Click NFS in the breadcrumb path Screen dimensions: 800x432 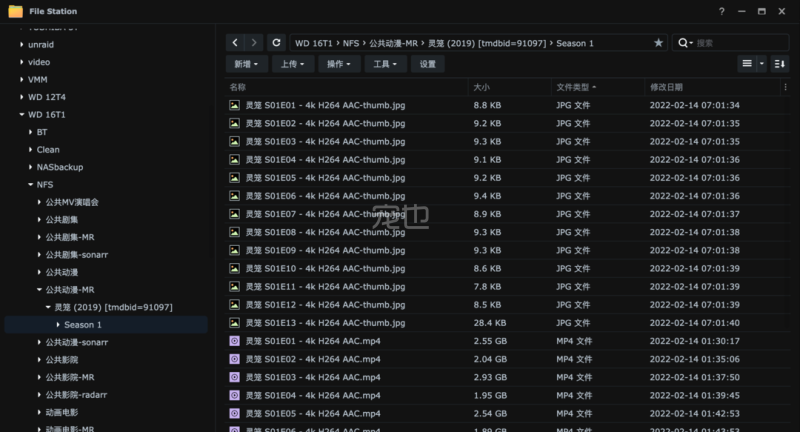[x=351, y=43]
